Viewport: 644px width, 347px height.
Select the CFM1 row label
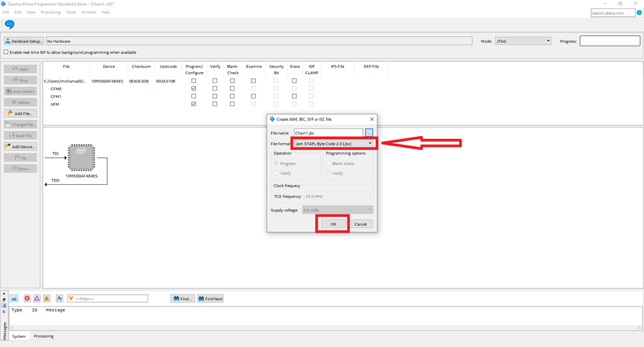[56, 97]
